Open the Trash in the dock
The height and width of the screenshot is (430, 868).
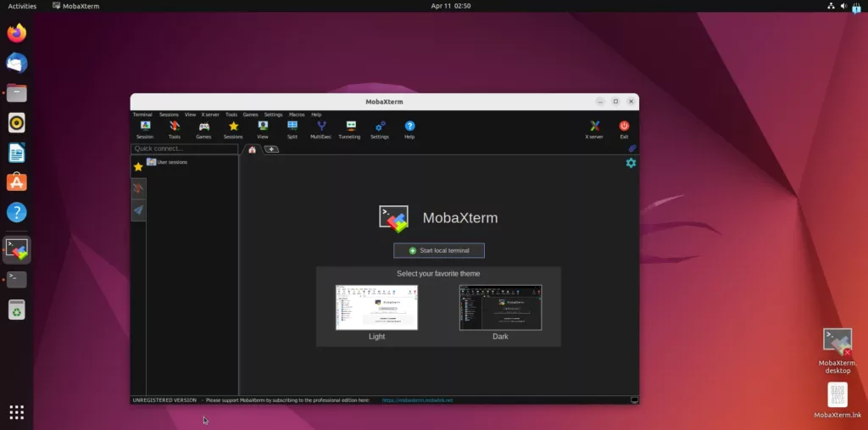pyautogui.click(x=17, y=310)
